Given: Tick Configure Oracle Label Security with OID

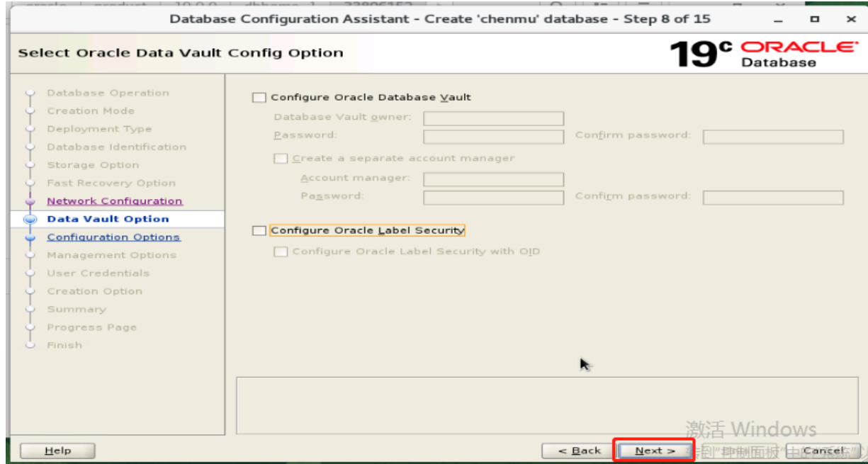Looking at the screenshot, I should pos(281,251).
